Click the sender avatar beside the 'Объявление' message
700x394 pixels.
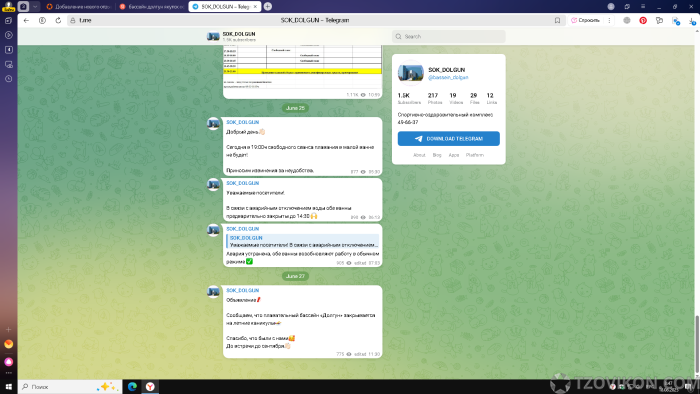coord(213,292)
